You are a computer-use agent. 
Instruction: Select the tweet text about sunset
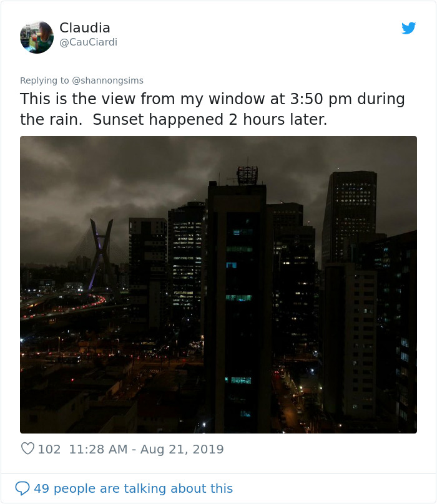pyautogui.click(x=212, y=108)
